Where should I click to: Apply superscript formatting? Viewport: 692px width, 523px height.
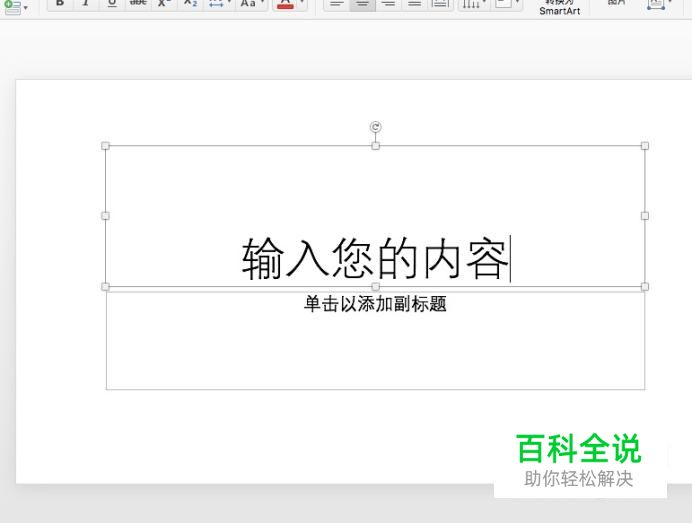(x=164, y=4)
